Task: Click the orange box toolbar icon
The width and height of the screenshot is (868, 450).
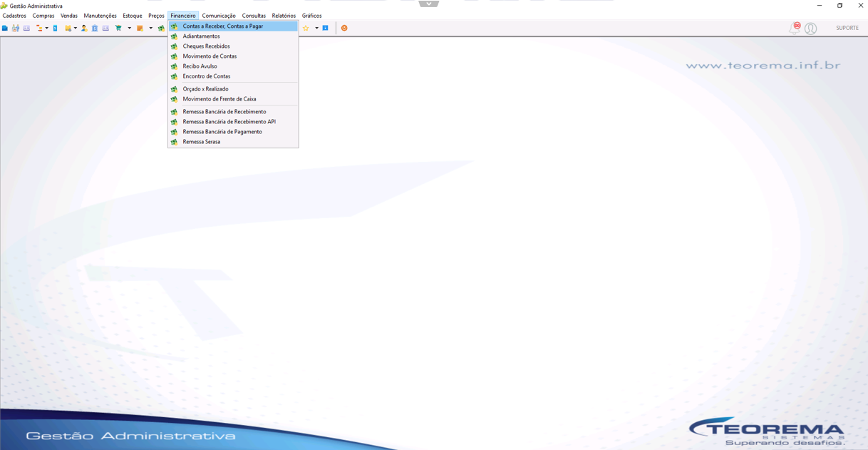Action: pyautogui.click(x=140, y=28)
